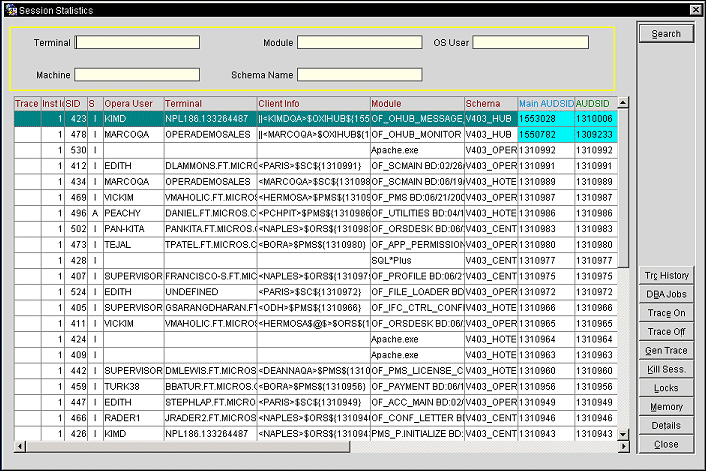Close the Session Statistics dialog

coord(666,444)
